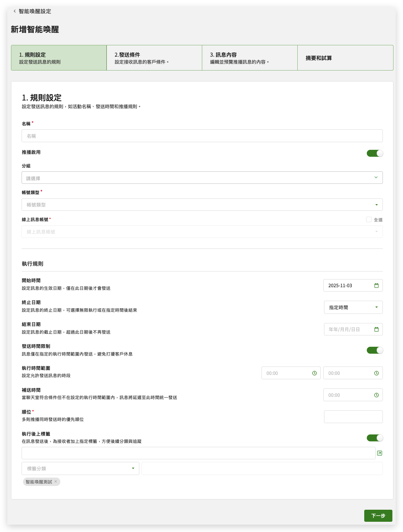Screen dimensions: 403x532
Task: Open external link icon beside tag input
Action: pyautogui.click(x=380, y=453)
